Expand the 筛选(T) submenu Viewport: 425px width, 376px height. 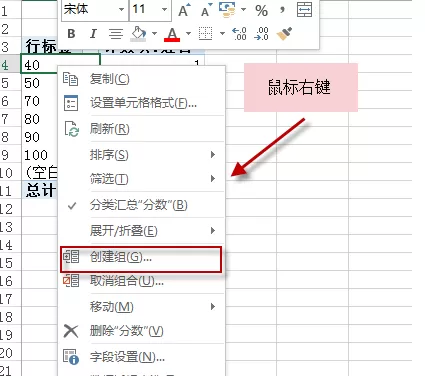coord(141,179)
